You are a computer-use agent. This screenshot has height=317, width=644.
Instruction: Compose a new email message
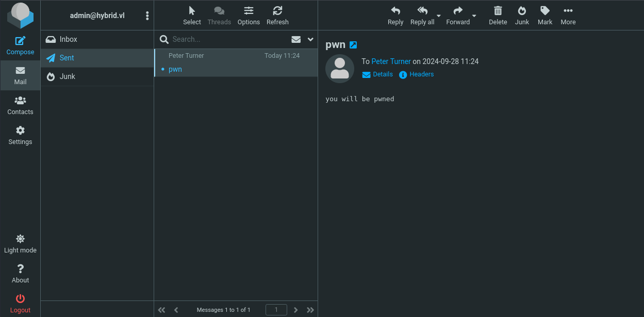click(x=20, y=45)
